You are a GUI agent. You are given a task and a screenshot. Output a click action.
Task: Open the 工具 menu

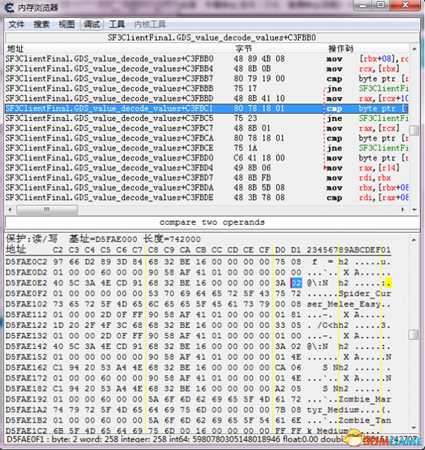point(117,24)
